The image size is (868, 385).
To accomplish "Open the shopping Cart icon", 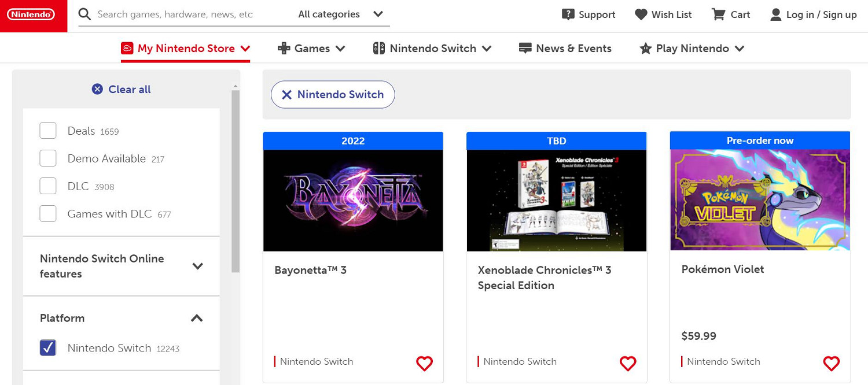I will (718, 15).
